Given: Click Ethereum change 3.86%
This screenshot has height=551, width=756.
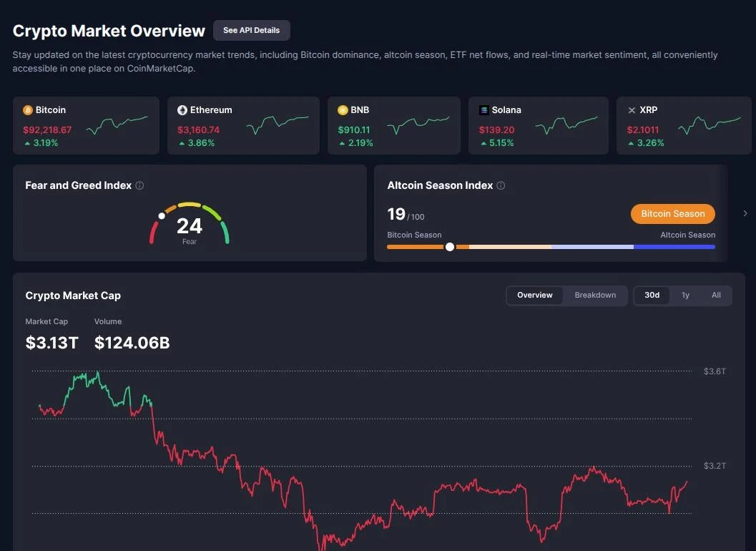Looking at the screenshot, I should pyautogui.click(x=197, y=143).
